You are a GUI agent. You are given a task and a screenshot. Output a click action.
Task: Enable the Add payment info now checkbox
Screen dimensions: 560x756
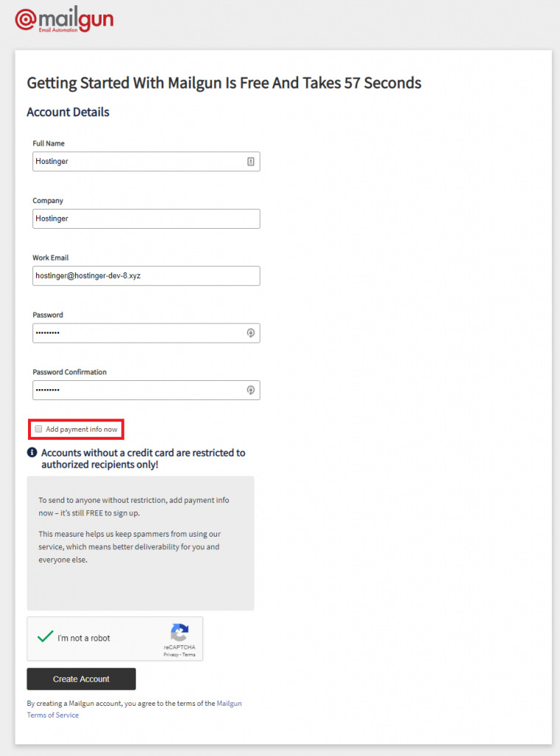tap(38, 429)
